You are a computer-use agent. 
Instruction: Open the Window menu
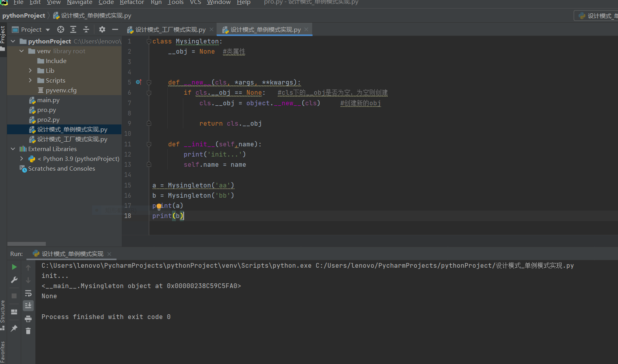[x=219, y=2]
